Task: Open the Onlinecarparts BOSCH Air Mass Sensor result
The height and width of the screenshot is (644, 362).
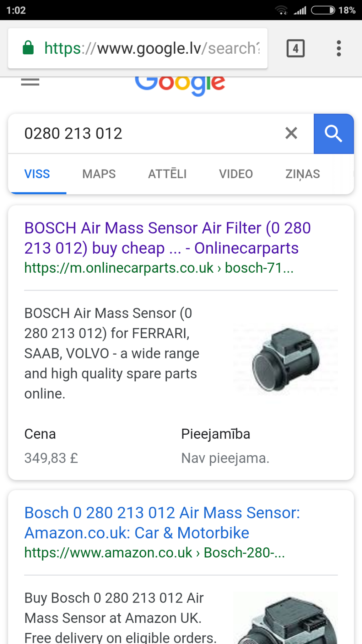Action: 167,238
